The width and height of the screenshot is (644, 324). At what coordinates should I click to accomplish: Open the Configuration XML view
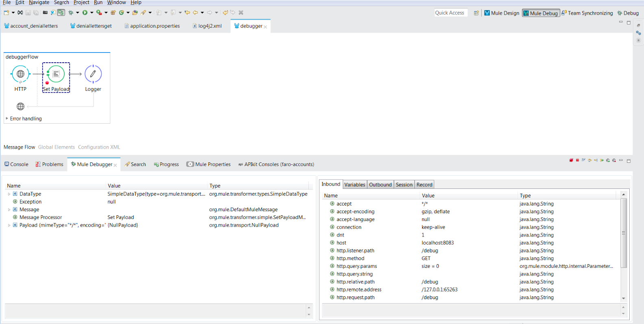(99, 147)
